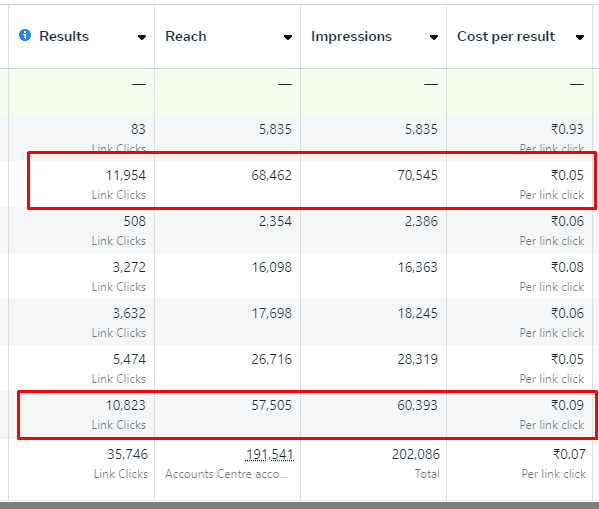Screen dimensions: 599x509
Task: Select the 5,474 link clicks result cell
Action: (x=82, y=368)
